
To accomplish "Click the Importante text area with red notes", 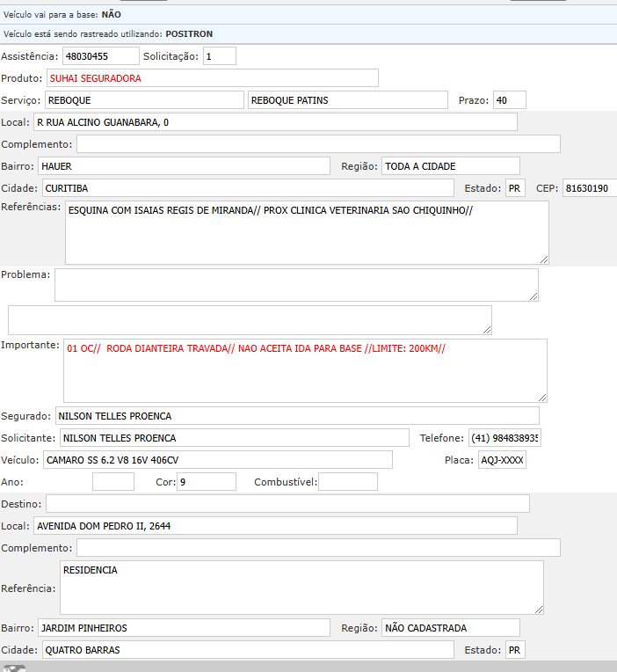I will 305,370.
